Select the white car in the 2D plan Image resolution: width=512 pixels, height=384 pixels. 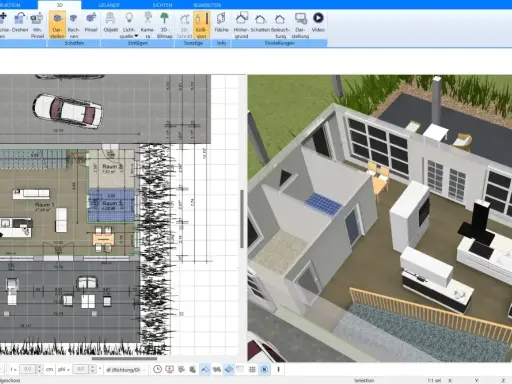click(x=68, y=111)
